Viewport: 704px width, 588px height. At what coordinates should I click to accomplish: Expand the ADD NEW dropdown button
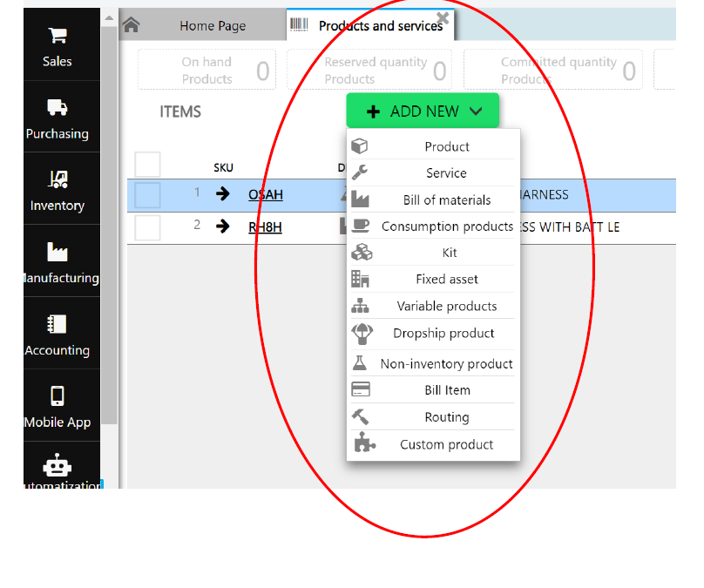pos(423,111)
